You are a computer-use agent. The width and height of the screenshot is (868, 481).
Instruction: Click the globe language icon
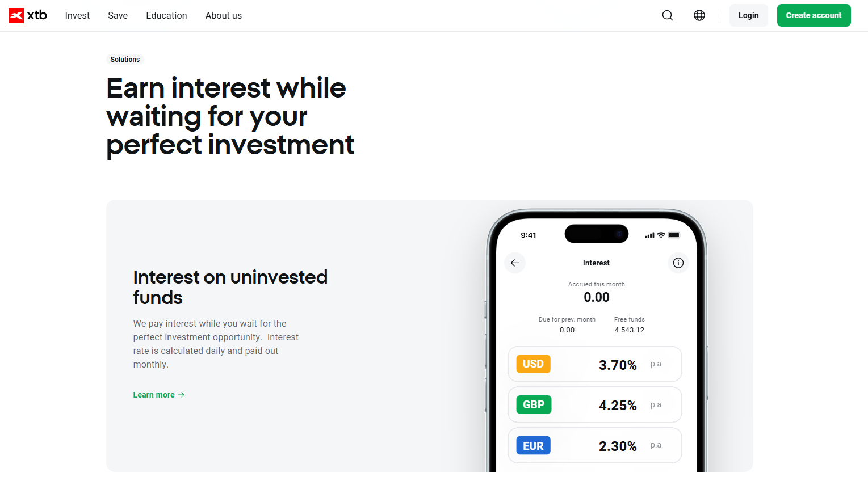699,15
